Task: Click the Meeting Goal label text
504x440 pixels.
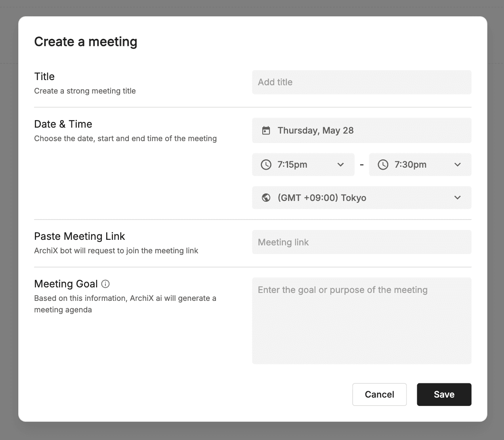Action: (x=66, y=284)
